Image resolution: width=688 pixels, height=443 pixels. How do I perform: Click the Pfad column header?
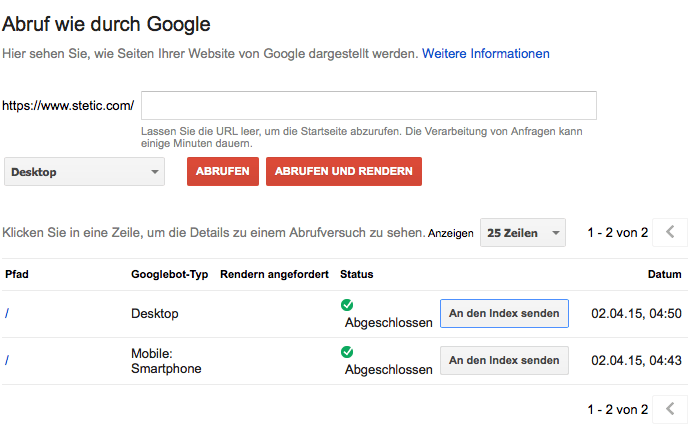coord(17,274)
